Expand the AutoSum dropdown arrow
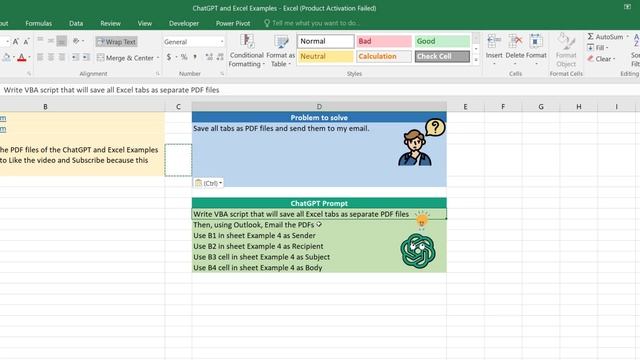The image size is (640, 360). tap(627, 37)
